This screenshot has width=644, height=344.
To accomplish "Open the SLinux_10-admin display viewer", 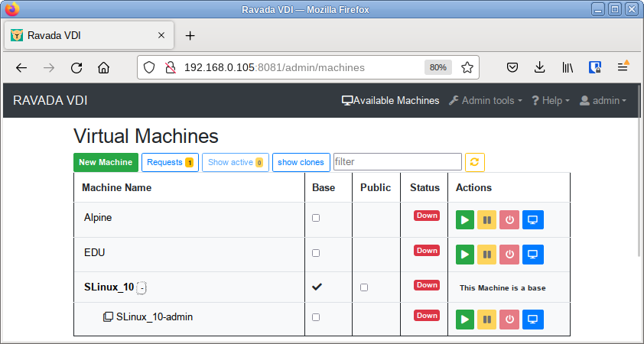I will click(x=532, y=320).
